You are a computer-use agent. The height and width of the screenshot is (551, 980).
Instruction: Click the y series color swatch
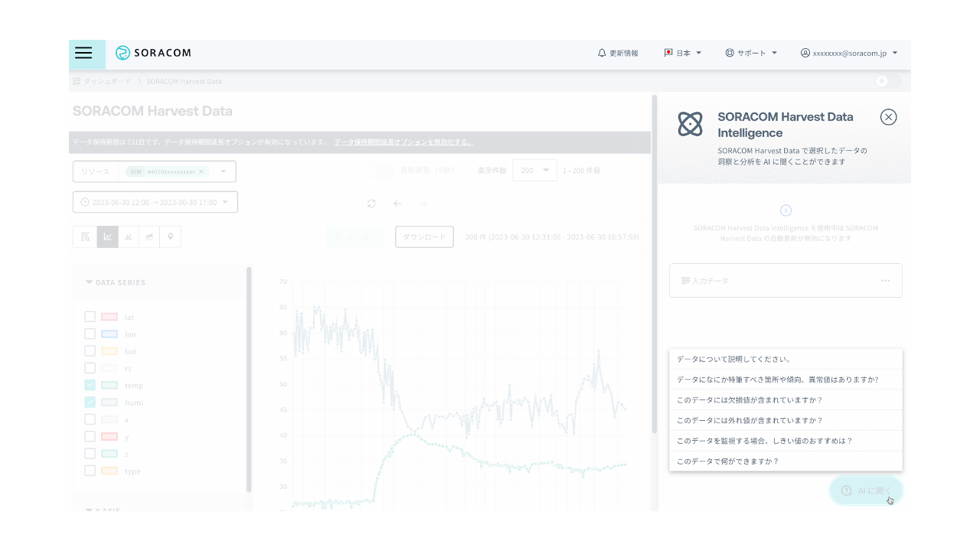[x=109, y=436]
